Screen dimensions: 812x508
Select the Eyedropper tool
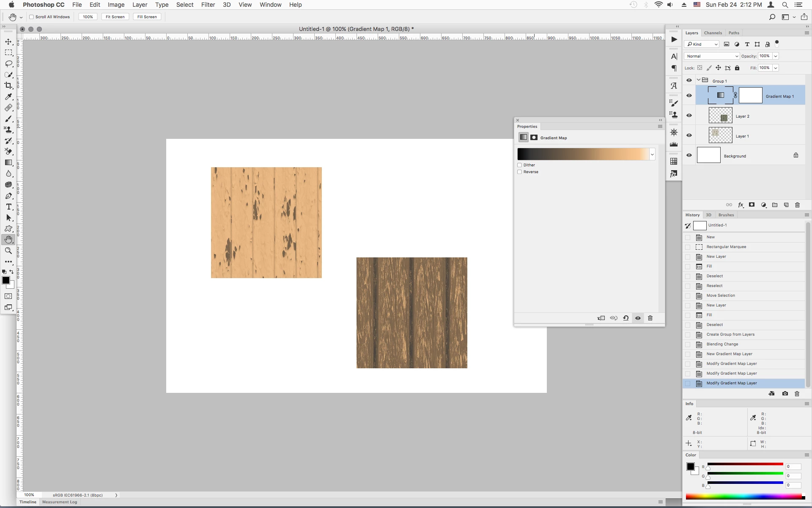[x=8, y=97]
